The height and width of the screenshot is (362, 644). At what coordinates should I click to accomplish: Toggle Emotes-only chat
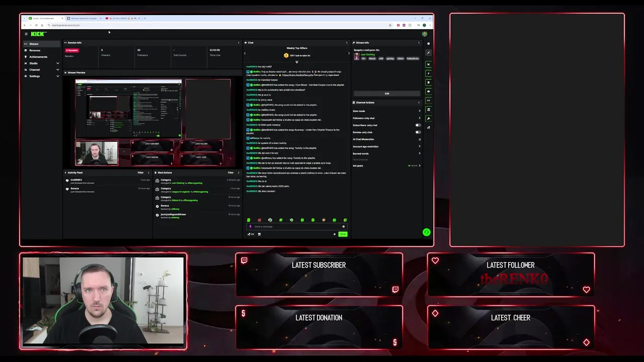(x=418, y=132)
